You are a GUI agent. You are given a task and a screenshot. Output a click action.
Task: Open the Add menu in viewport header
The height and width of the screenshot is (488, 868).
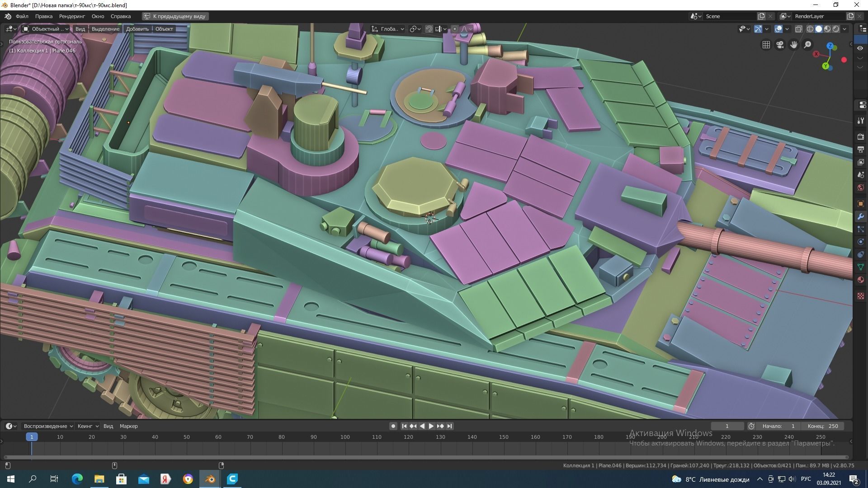click(137, 29)
